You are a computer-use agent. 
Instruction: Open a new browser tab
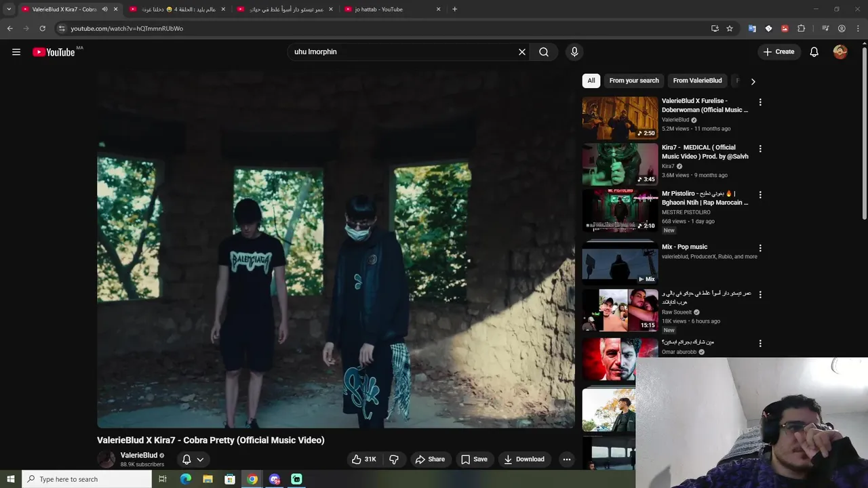click(454, 9)
